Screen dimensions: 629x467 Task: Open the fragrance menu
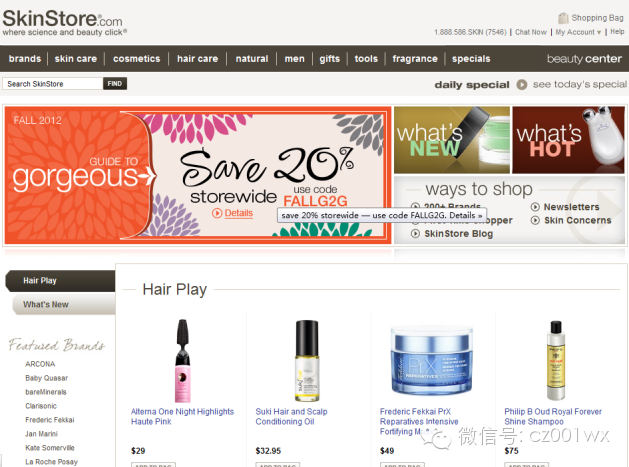414,59
